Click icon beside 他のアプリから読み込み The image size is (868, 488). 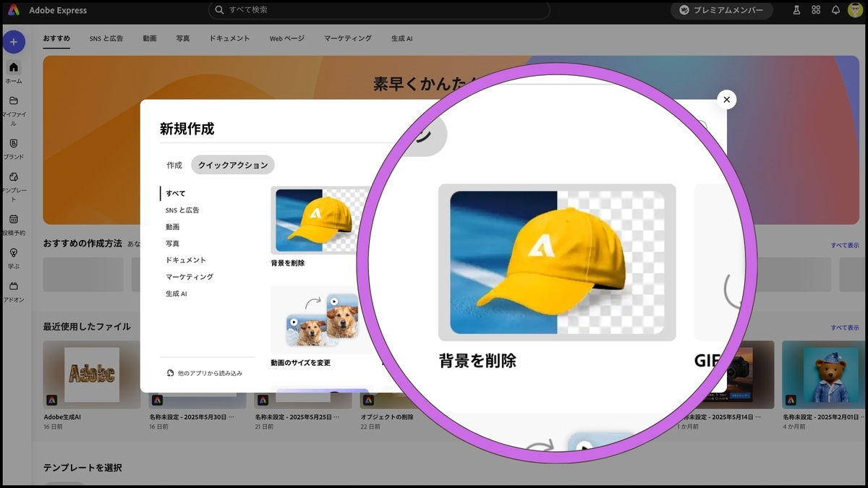[170, 373]
